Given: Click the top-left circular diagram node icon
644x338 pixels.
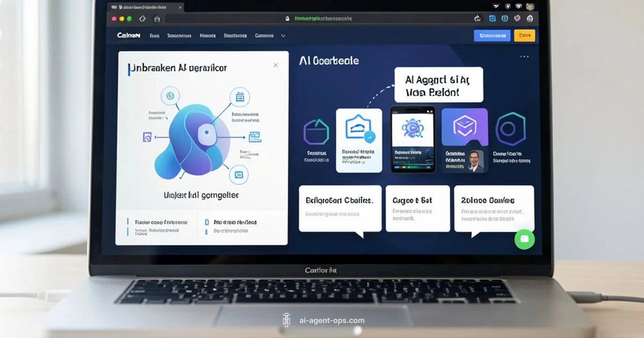Looking at the screenshot, I should coord(170,97).
